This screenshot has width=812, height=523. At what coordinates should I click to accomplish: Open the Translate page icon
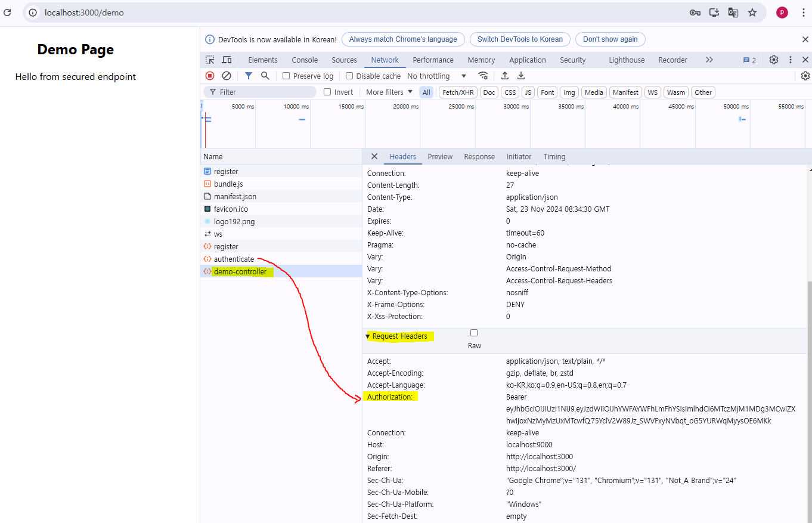(x=733, y=13)
